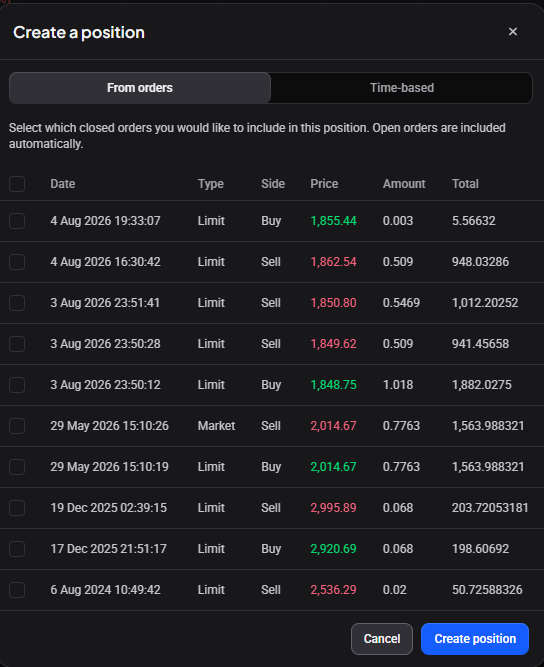Click the Date column header
The width and height of the screenshot is (544, 667).
click(63, 184)
